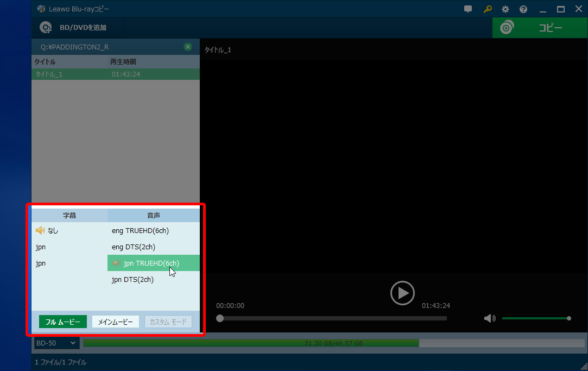Image resolution: width=588 pixels, height=371 pixels.
Task: Open settings via the gear icon
Action: click(505, 9)
